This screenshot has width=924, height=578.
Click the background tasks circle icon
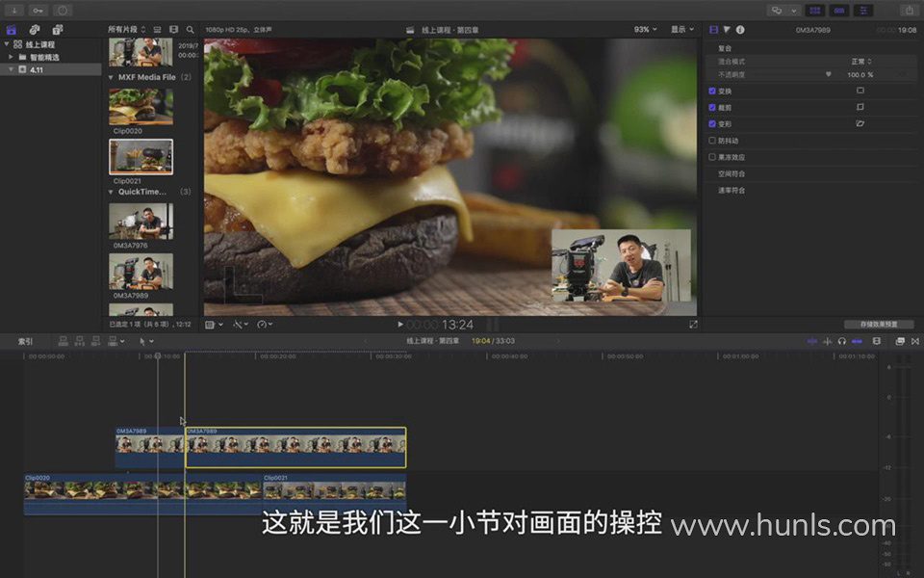pyautogui.click(x=63, y=10)
